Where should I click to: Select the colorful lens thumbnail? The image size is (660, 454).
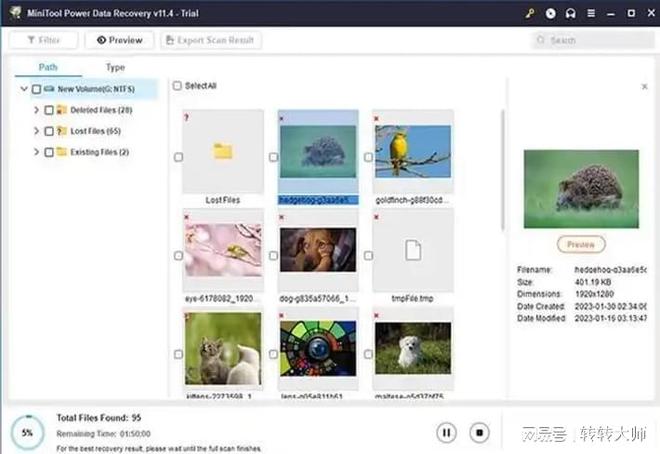[x=318, y=348]
